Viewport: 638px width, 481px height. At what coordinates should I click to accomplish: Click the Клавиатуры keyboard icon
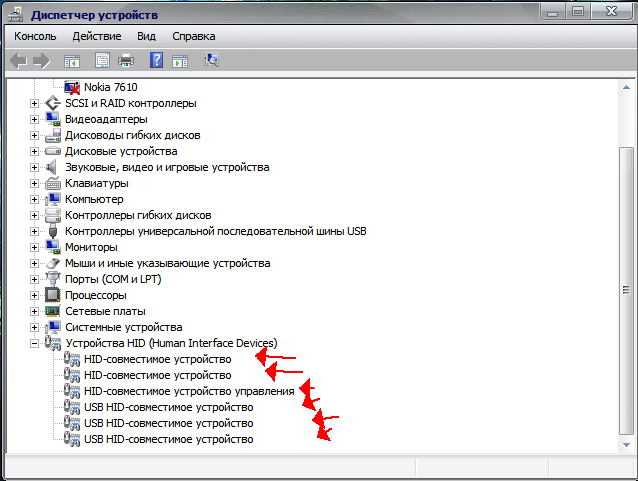coord(53,184)
